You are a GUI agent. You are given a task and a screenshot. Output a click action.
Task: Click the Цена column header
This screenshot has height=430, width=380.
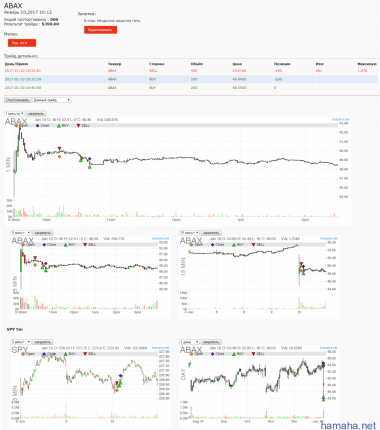(237, 64)
